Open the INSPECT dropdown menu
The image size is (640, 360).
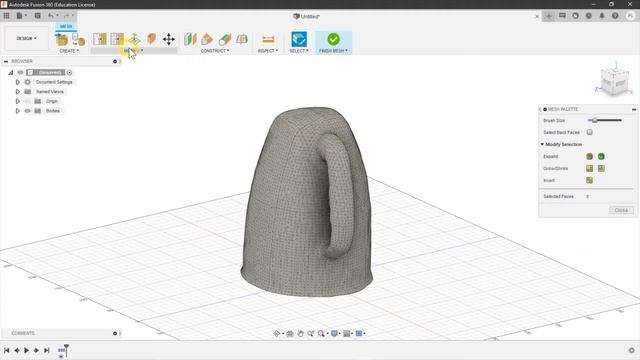pyautogui.click(x=268, y=51)
